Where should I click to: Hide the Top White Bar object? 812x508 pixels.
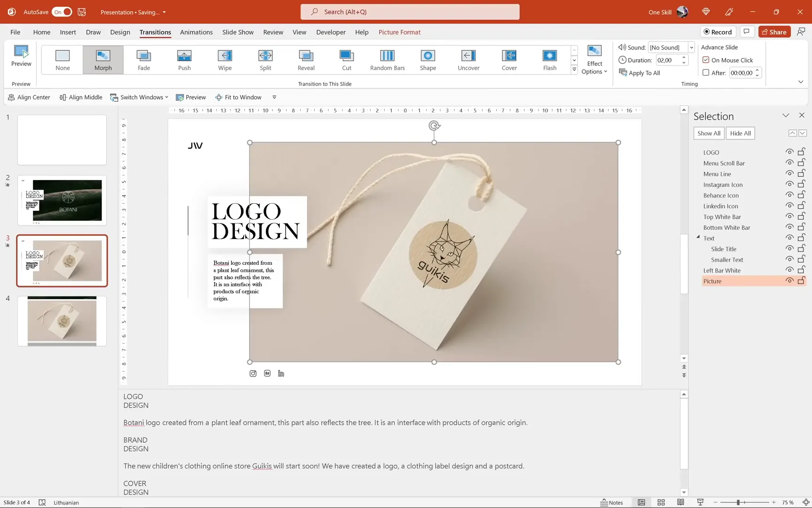pos(789,216)
